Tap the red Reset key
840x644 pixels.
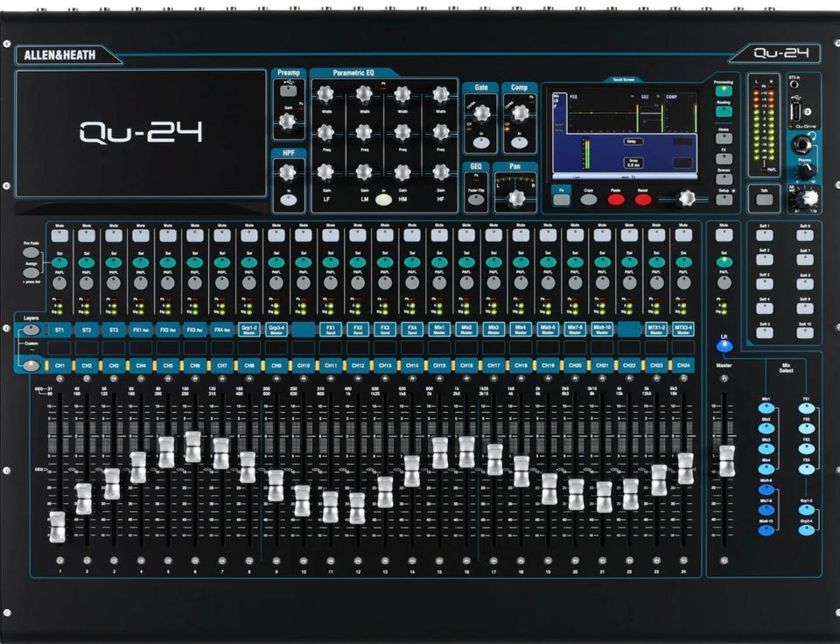coord(643,199)
